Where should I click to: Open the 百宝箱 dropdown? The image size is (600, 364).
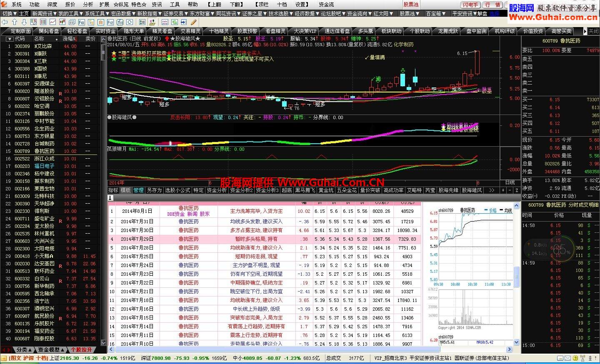click(436, 13)
